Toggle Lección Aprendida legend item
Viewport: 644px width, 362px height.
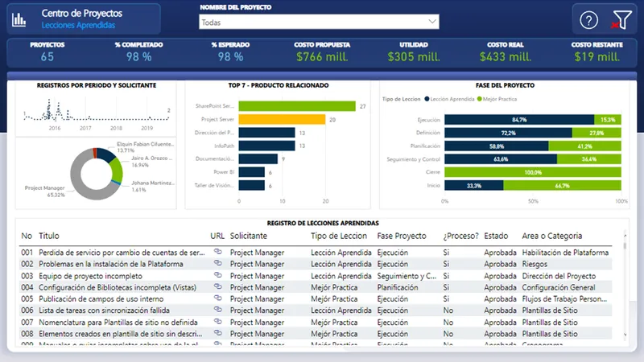[449, 99]
